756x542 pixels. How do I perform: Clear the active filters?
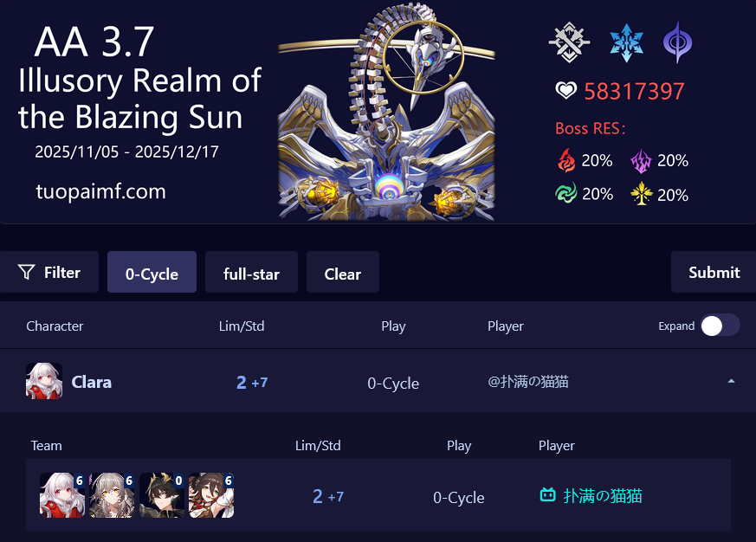pyautogui.click(x=343, y=273)
